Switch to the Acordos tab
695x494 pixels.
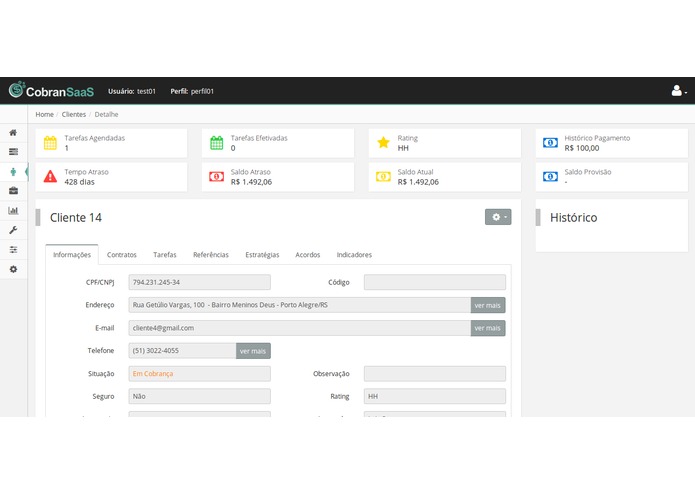(x=308, y=255)
